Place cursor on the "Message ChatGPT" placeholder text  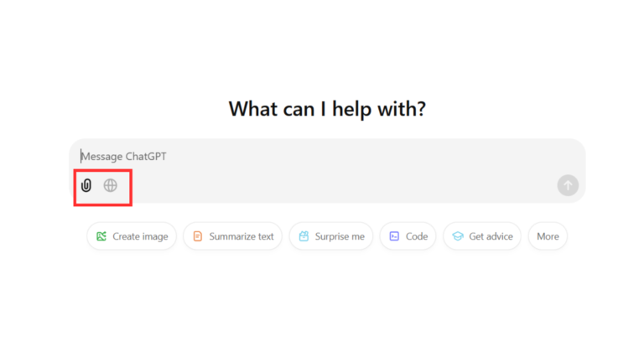tap(123, 157)
